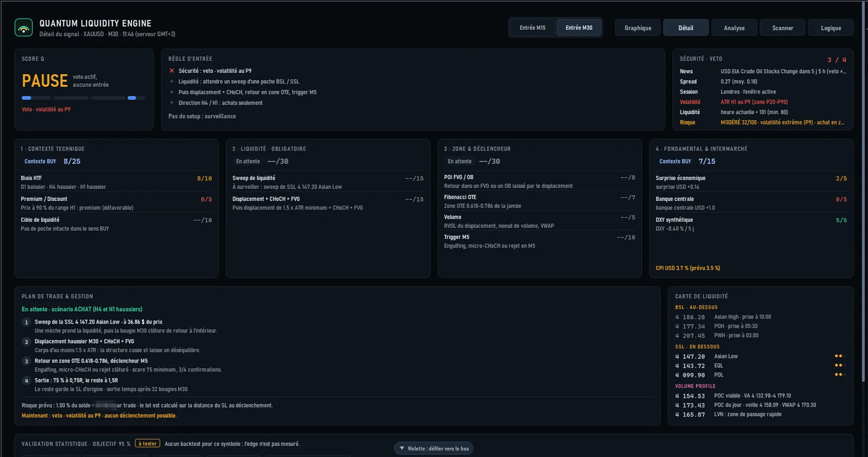Click the 'CPI USD 3.7 %' note

(x=688, y=268)
